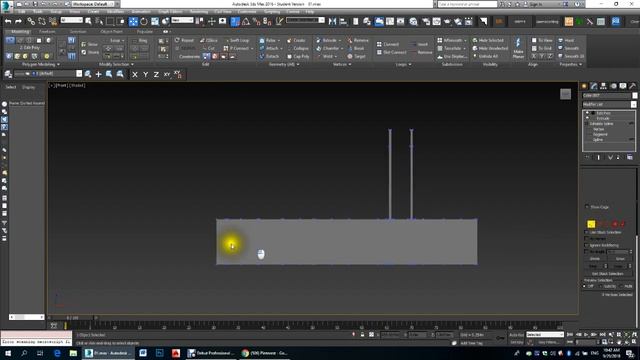Click the Cap Poly button
Screen dimensions: 640x360
[x=298, y=56]
